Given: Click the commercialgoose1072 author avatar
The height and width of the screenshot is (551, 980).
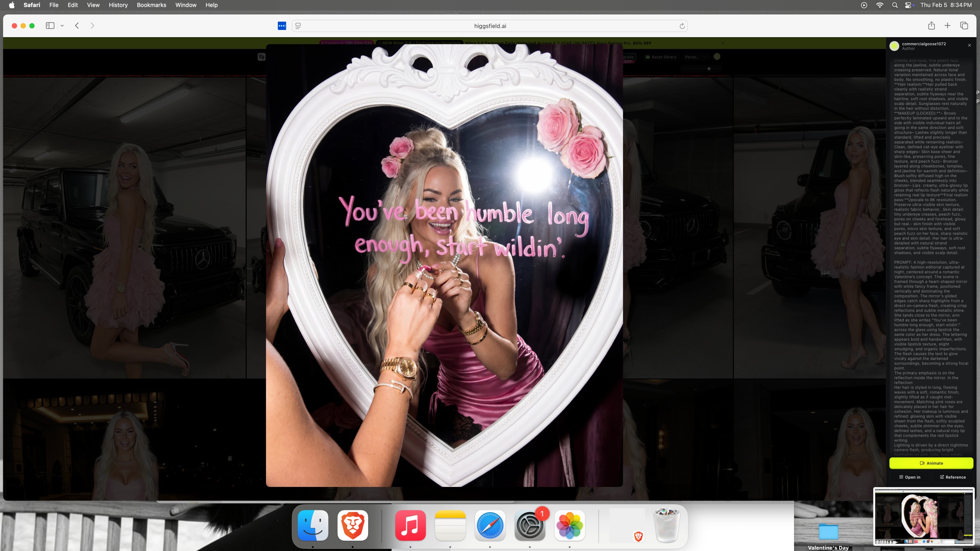Looking at the screenshot, I should 894,46.
